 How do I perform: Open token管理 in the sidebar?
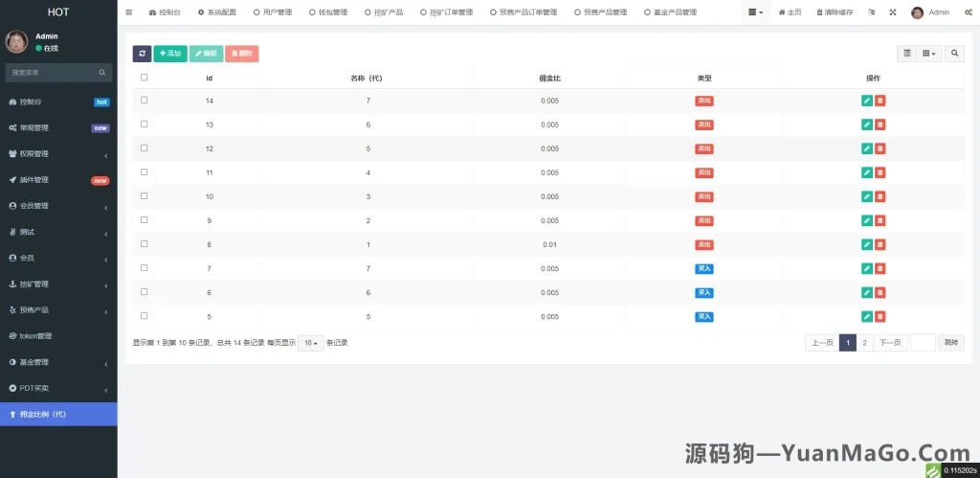[x=58, y=336]
